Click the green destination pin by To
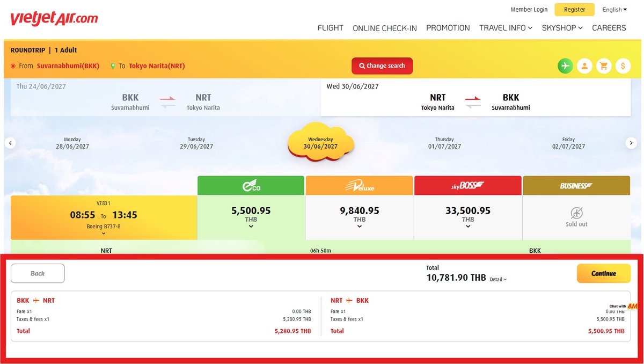Screen dimensions: 644x364 pyautogui.click(x=113, y=66)
